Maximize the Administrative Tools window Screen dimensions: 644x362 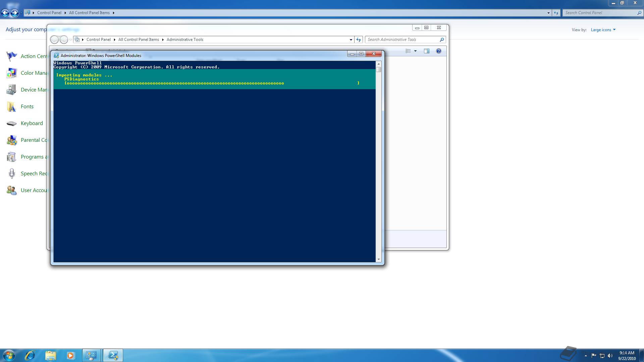pyautogui.click(x=426, y=27)
